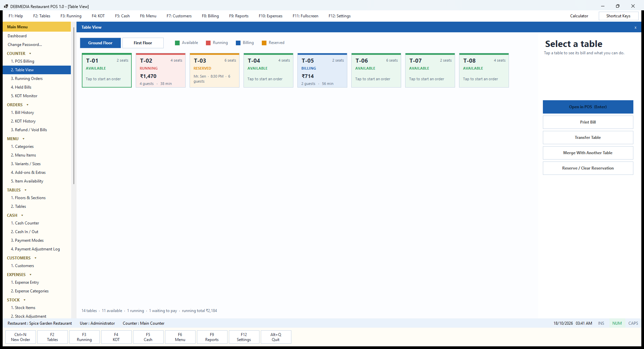Collapse the MENU section arrow
The image size is (644, 349).
[x=24, y=139]
